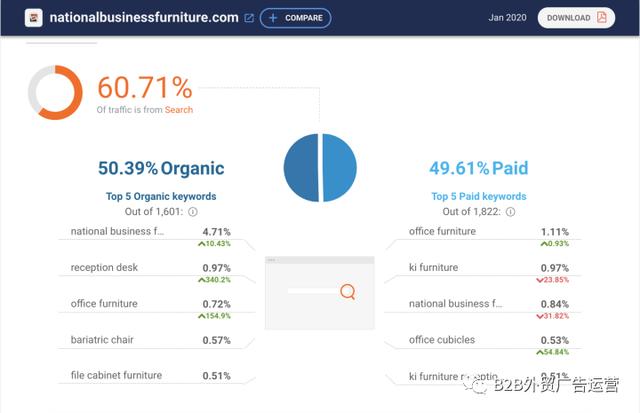Viewport: 640px width, 413px height.
Task: Click the 0.53% value for office cubicles
Action: coord(555,340)
